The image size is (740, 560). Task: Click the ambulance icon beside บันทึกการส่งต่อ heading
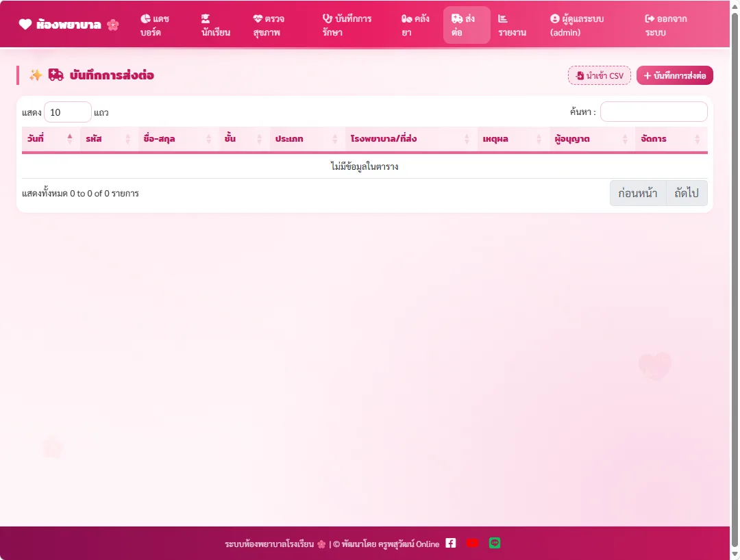coord(56,75)
